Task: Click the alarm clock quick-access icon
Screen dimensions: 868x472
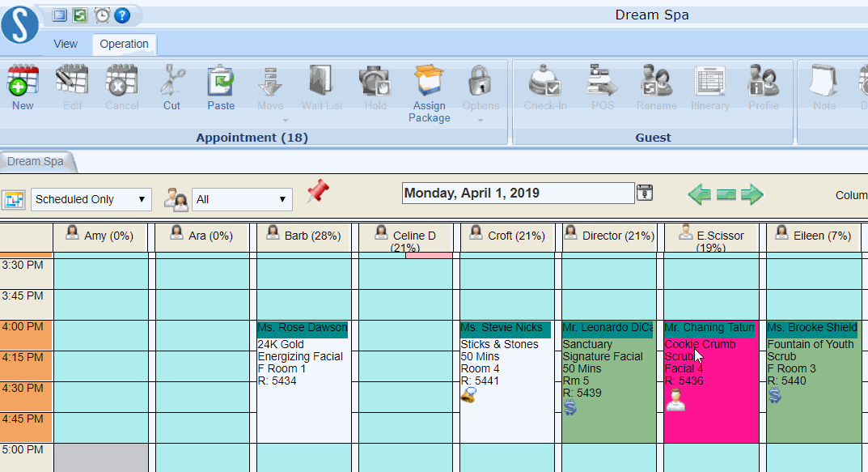Action: tap(102, 15)
